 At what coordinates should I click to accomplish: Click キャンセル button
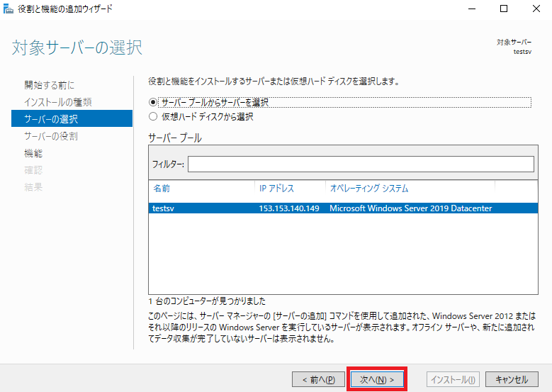click(512, 379)
